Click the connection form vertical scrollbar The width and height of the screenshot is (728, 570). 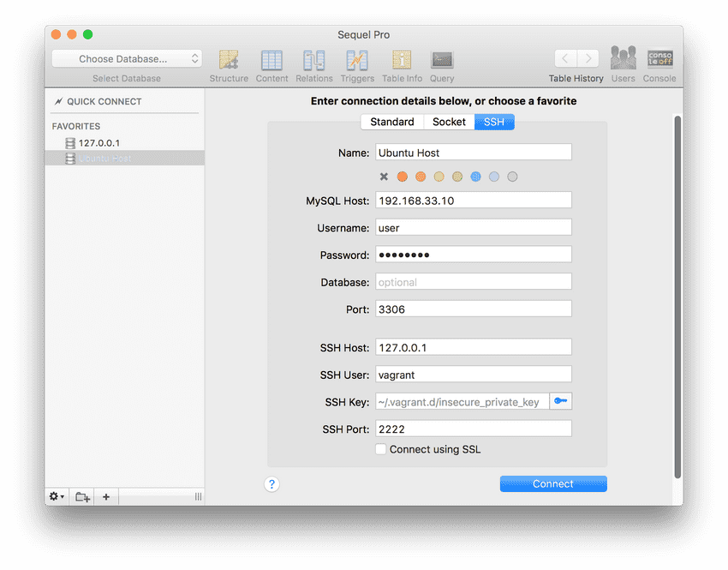click(677, 297)
